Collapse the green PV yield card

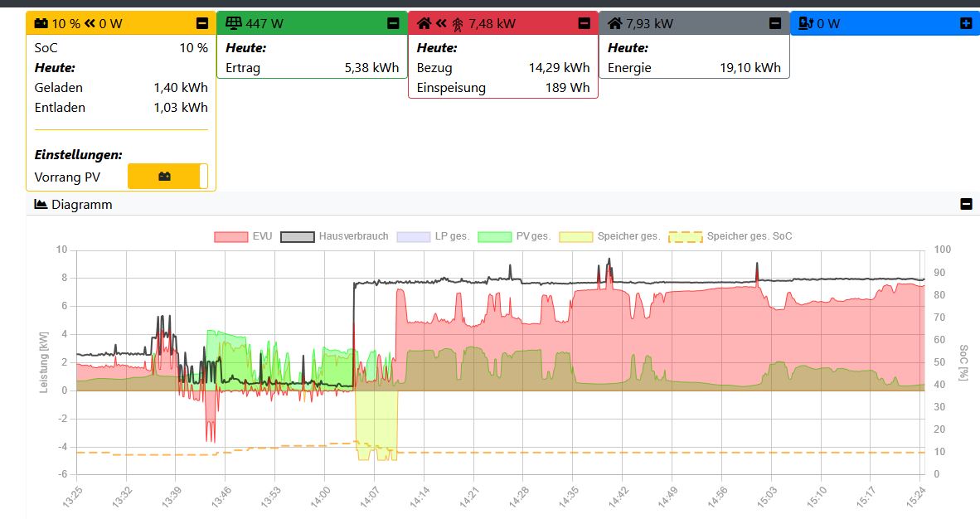[393, 23]
